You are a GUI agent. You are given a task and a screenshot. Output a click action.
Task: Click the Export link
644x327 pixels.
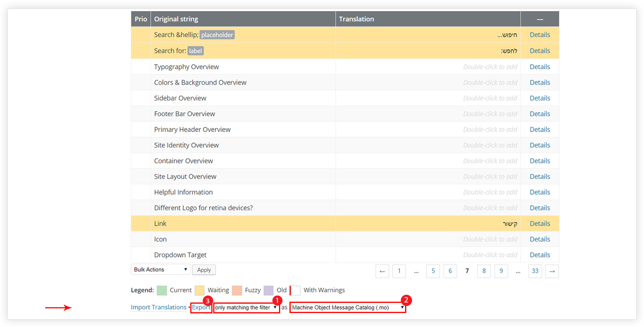click(x=201, y=307)
